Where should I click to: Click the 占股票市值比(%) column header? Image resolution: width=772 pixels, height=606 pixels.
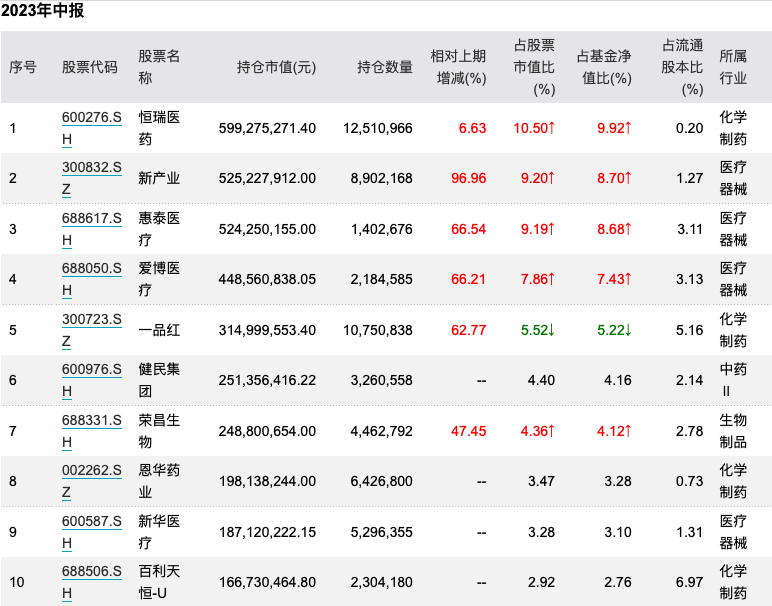click(x=534, y=67)
